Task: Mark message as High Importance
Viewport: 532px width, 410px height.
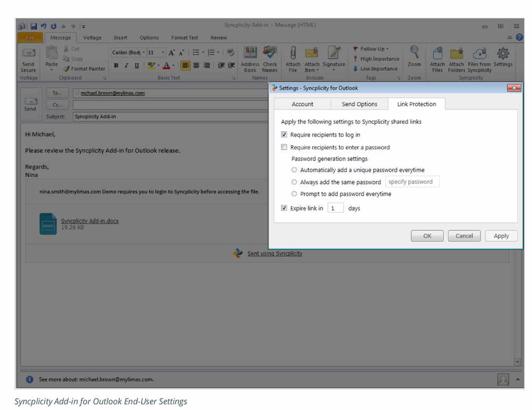Action: (376, 58)
